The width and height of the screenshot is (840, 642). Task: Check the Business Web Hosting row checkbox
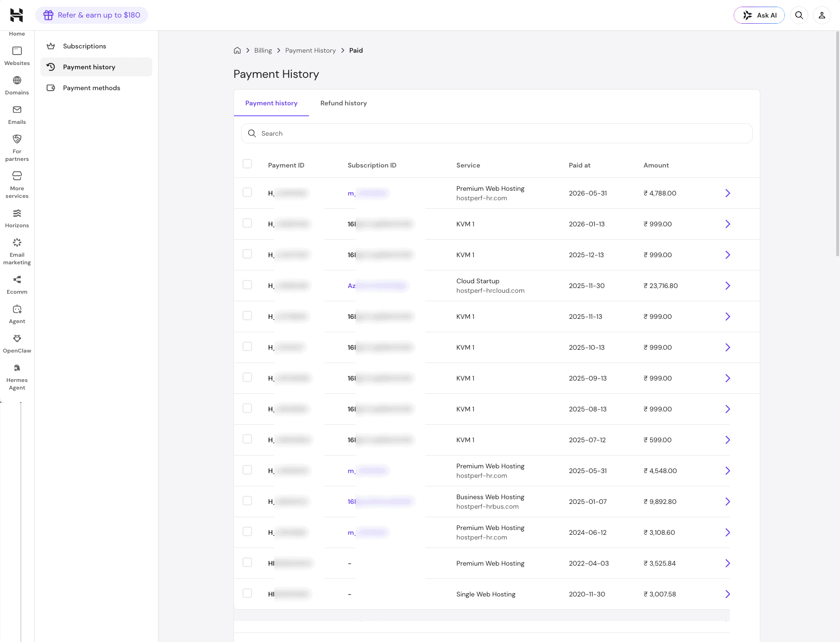(x=247, y=501)
